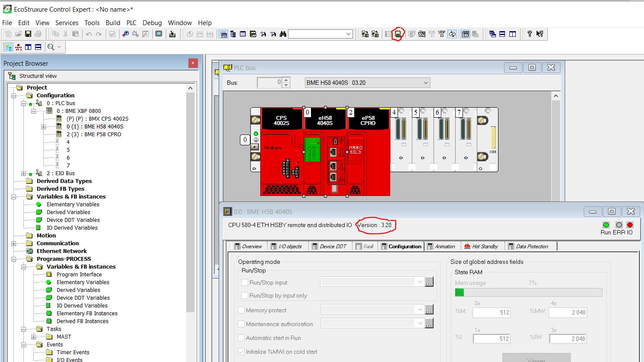Click the STOP PLC toolbar icon
This screenshot has height=362, width=644.
coord(442,34)
